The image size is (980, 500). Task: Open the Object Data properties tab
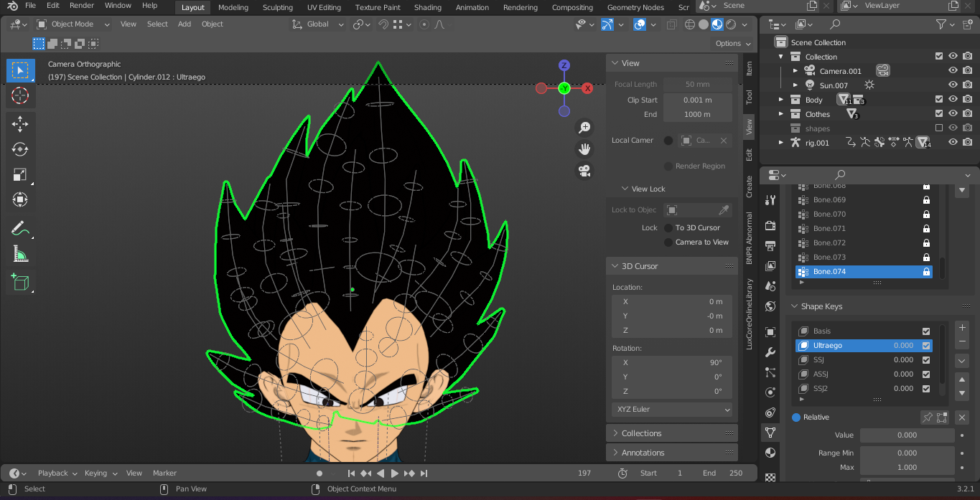[770, 433]
